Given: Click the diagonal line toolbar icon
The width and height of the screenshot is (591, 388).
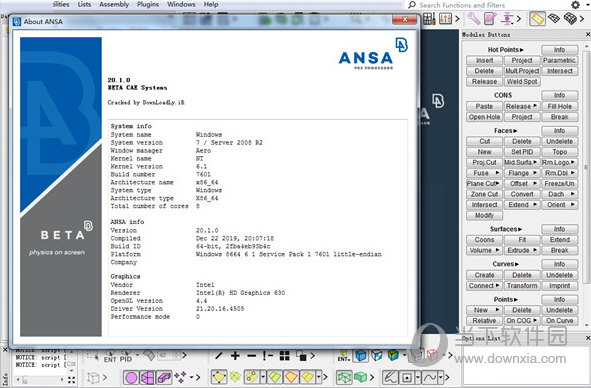Looking at the screenshot, I should [x=219, y=356].
